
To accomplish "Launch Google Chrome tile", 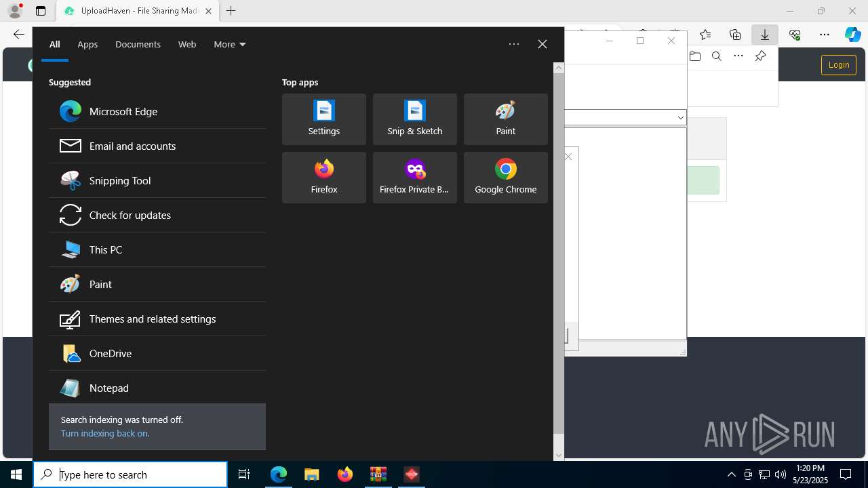I will [x=506, y=178].
